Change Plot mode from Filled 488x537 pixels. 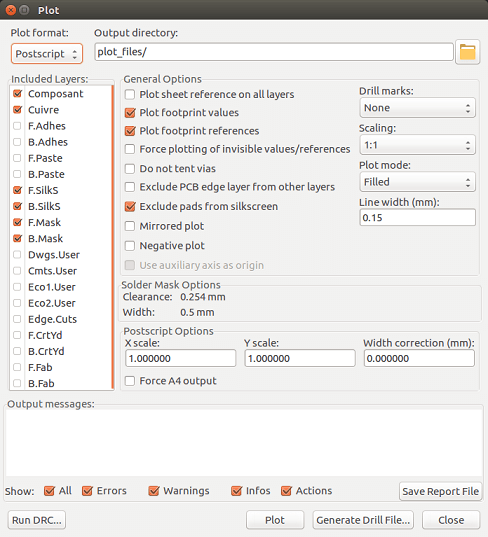click(417, 182)
